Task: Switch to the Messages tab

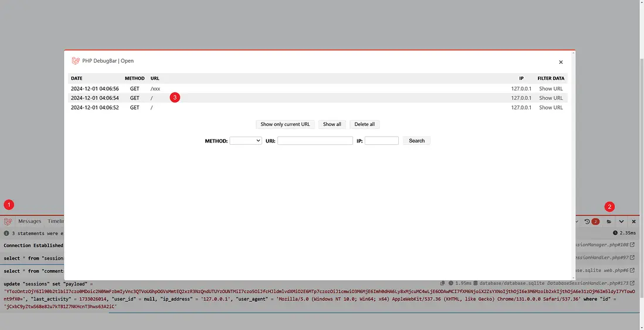Action: point(29,221)
